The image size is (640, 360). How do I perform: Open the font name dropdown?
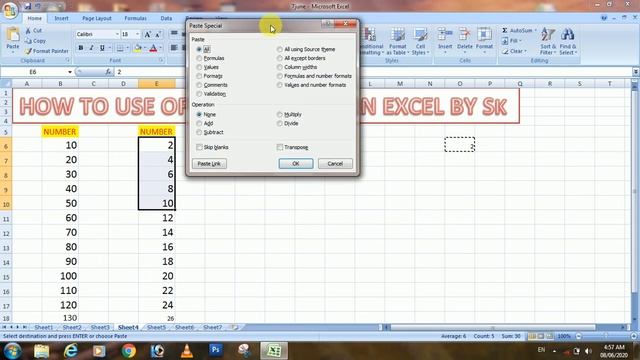[x=117, y=34]
